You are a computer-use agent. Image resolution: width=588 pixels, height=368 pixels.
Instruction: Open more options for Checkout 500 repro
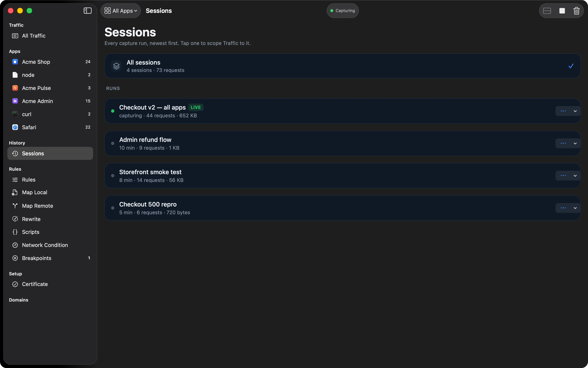tap(563, 208)
